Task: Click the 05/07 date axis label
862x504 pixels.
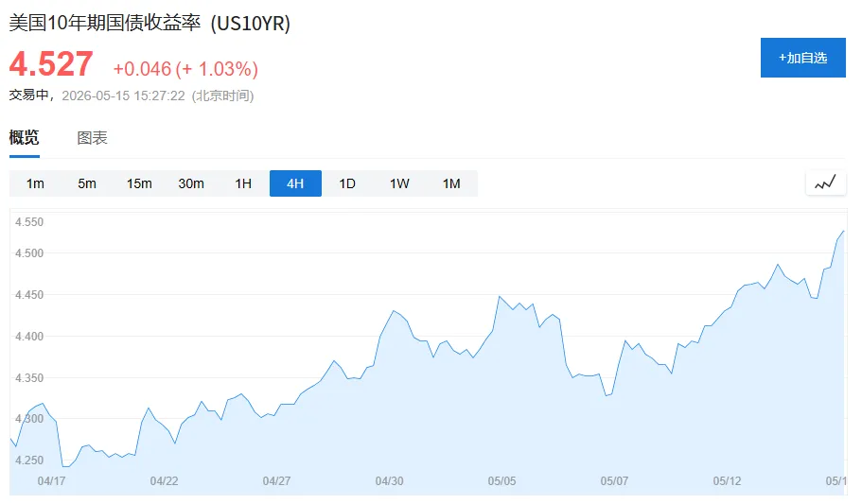Action: click(614, 481)
